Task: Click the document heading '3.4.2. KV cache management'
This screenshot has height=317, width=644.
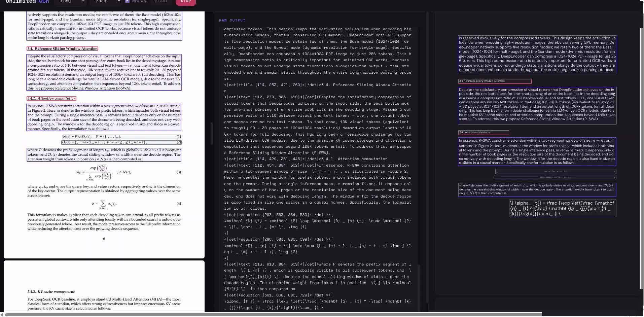Action: 51,292
